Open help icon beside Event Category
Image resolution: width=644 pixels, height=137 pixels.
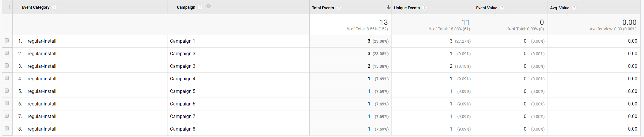pyautogui.click(x=54, y=7)
